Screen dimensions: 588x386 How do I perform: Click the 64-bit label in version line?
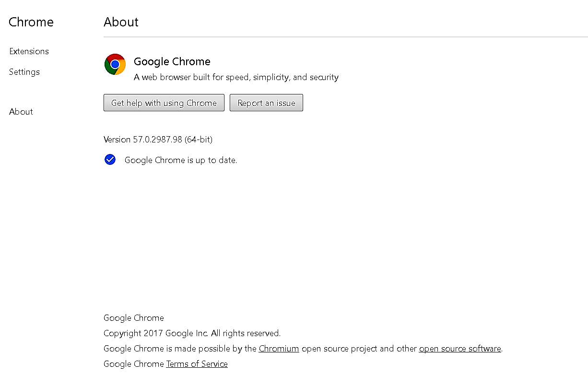(198, 140)
